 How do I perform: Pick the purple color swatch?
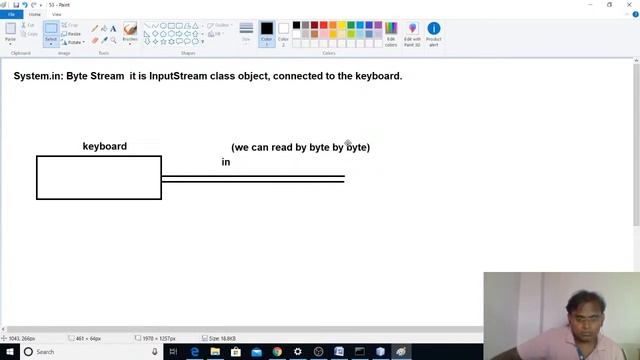(378, 25)
